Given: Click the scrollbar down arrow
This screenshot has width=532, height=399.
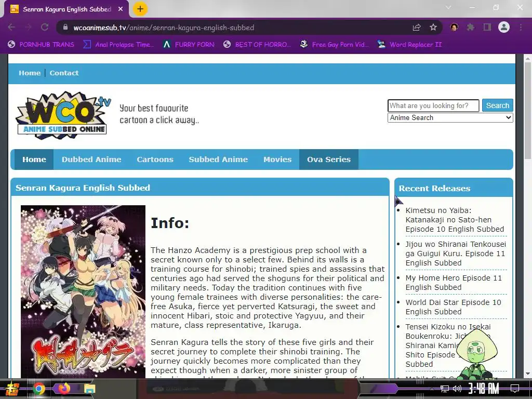Looking at the screenshot, I should [528, 374].
